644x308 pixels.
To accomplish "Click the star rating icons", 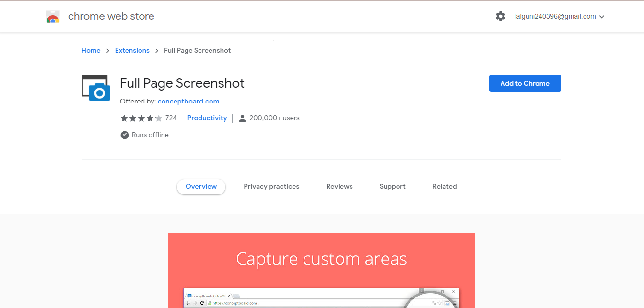I will (141, 118).
